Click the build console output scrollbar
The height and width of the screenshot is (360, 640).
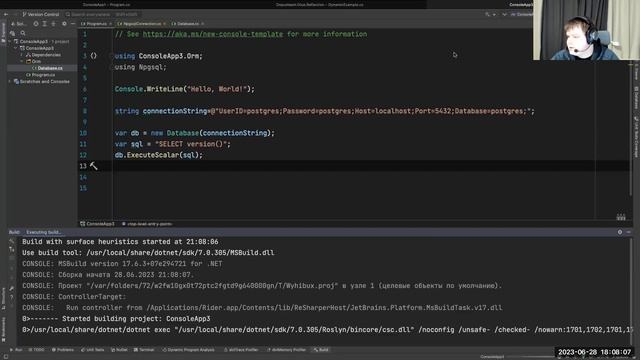coord(631,291)
